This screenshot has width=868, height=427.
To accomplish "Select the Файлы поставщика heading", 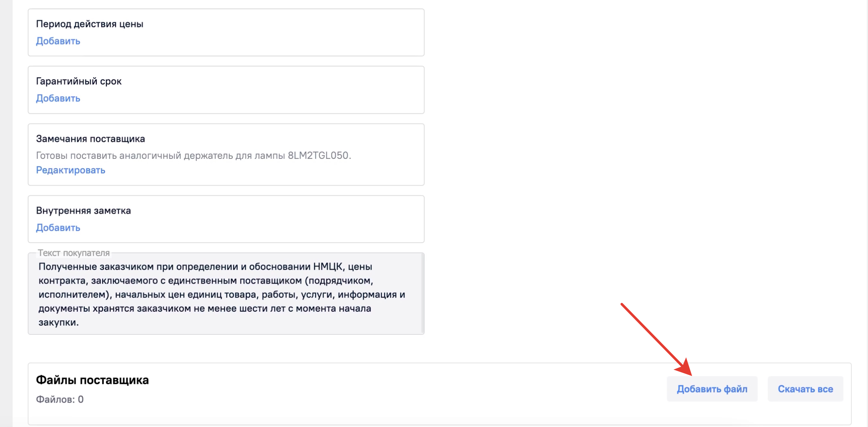I will 92,380.
